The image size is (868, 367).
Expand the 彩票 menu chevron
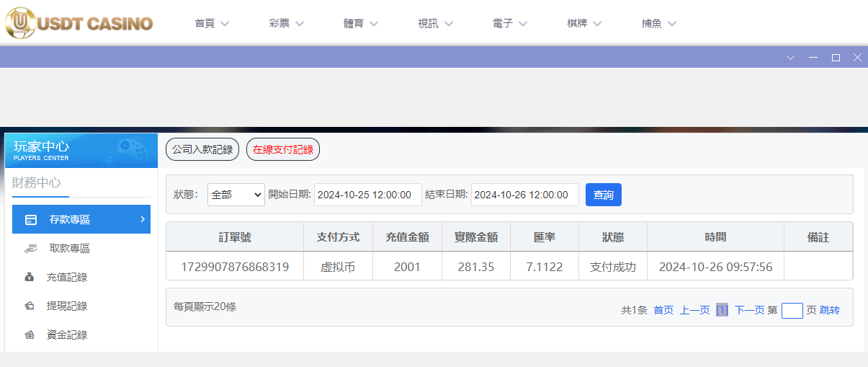300,24
